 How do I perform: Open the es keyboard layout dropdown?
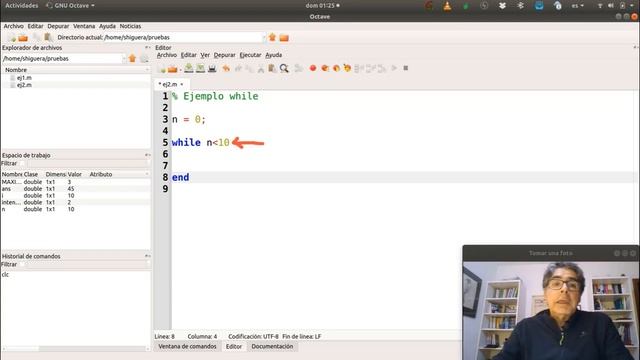click(x=578, y=6)
